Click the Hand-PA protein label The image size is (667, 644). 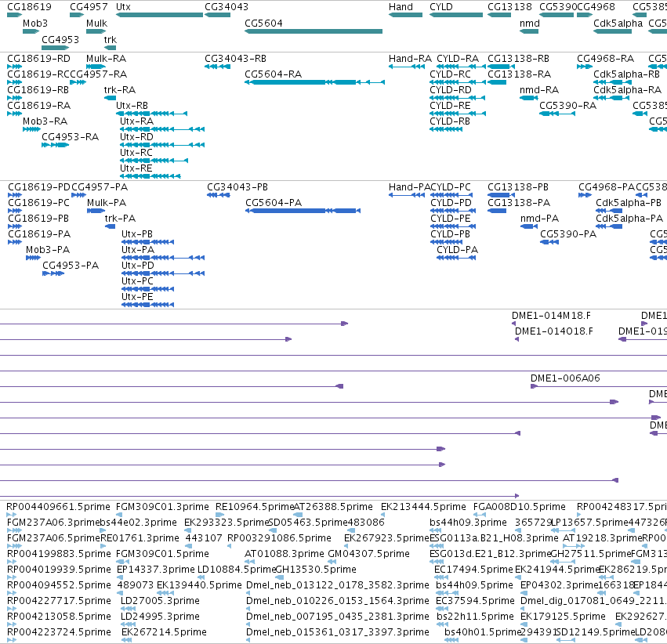409,187
